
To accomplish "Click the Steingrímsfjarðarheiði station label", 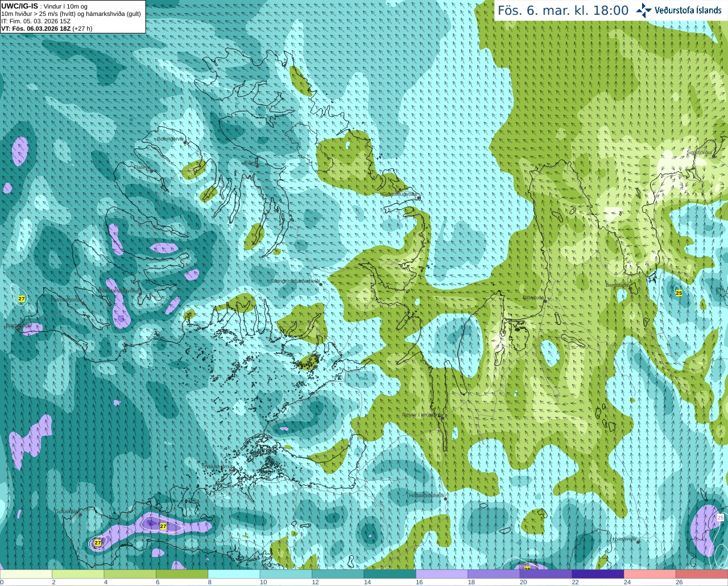I will 294,281.
